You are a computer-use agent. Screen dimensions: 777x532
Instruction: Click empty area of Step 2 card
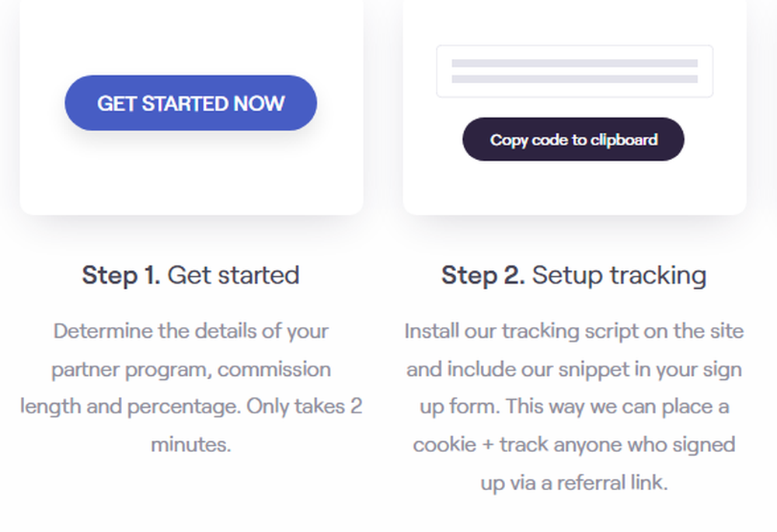(574, 190)
